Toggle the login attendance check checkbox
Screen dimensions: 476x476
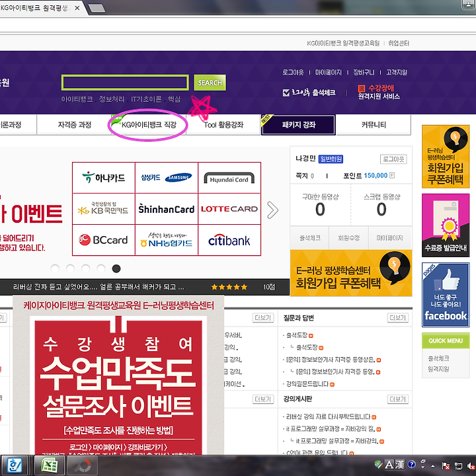pos(286,93)
